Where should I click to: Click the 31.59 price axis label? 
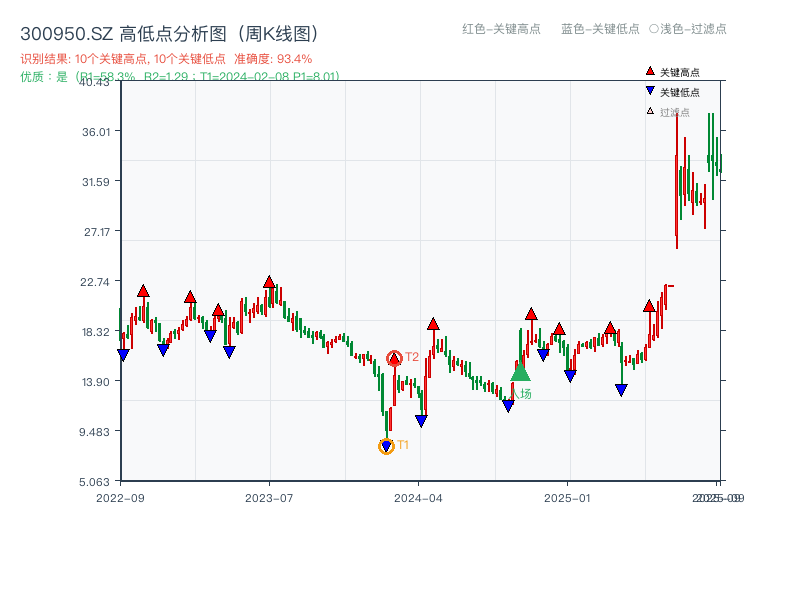pos(96,182)
